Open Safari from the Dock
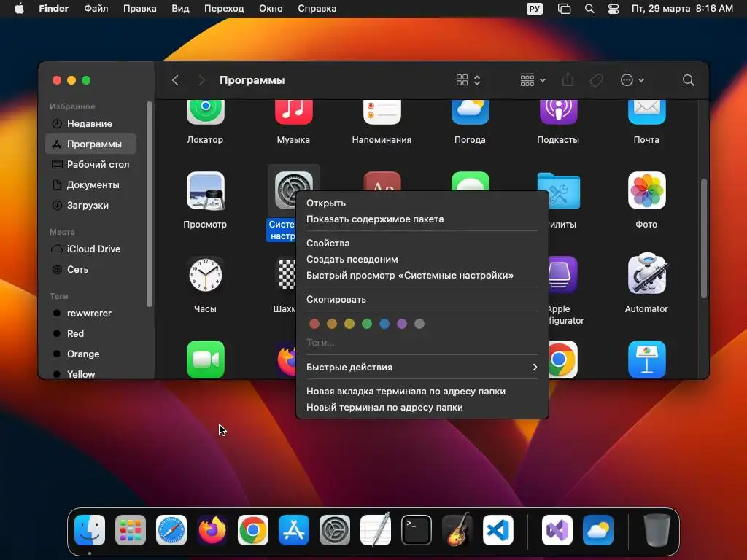Viewport: 747px width, 560px height. point(171,530)
